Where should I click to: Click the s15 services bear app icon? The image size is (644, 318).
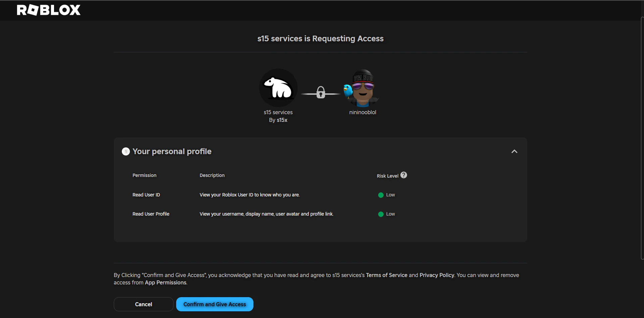pos(278,88)
